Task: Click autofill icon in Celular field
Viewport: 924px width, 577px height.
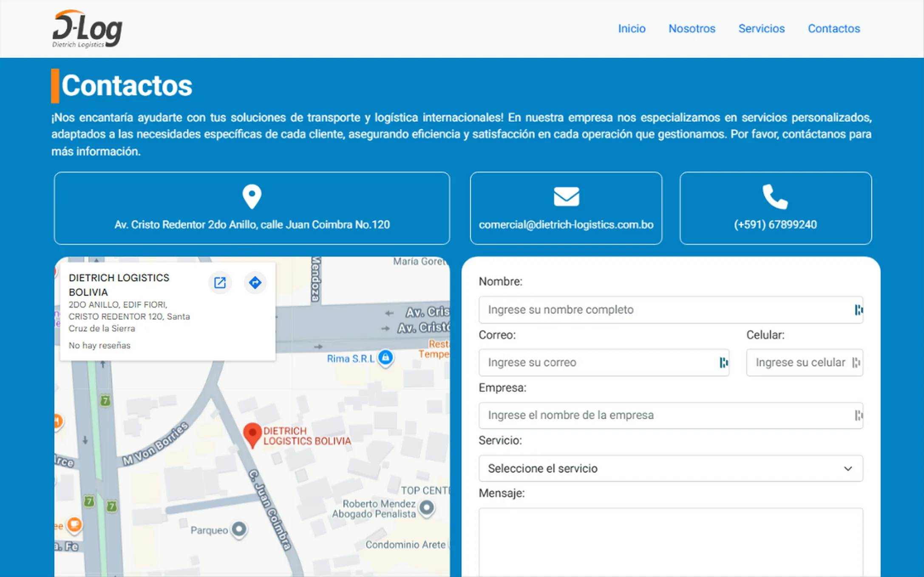Action: [x=856, y=362]
